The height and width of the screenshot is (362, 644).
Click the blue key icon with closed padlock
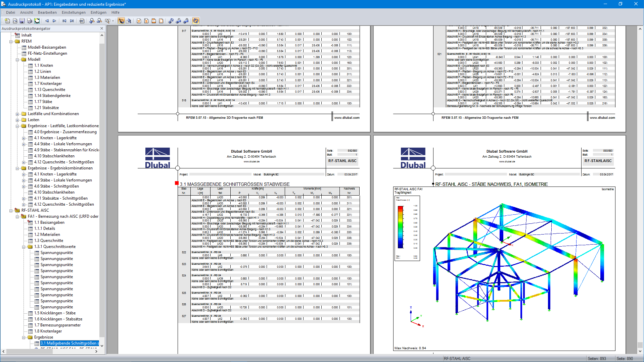pos(186,21)
